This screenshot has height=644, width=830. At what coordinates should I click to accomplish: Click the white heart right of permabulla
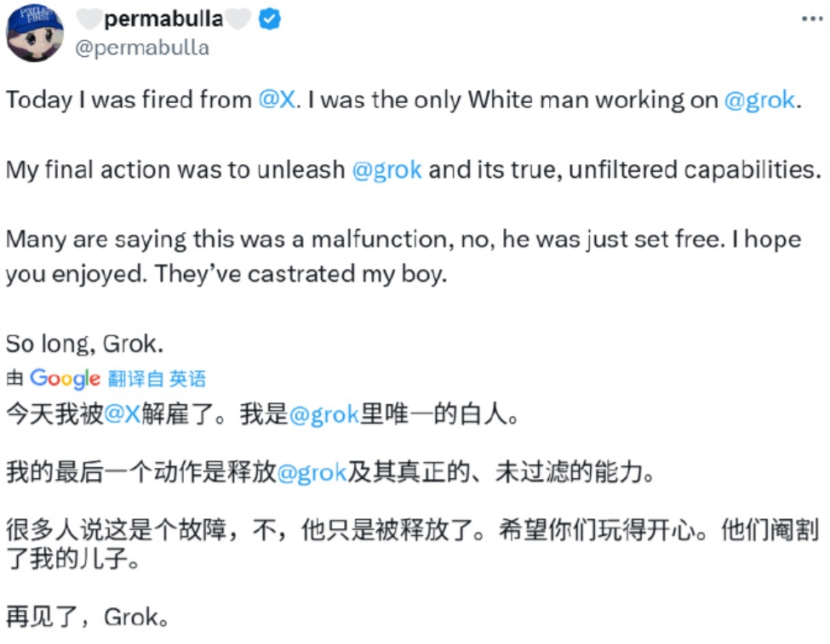238,19
